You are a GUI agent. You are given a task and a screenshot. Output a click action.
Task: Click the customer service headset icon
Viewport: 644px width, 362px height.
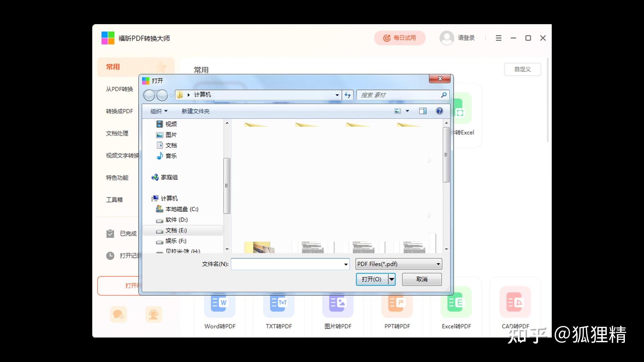tap(154, 314)
